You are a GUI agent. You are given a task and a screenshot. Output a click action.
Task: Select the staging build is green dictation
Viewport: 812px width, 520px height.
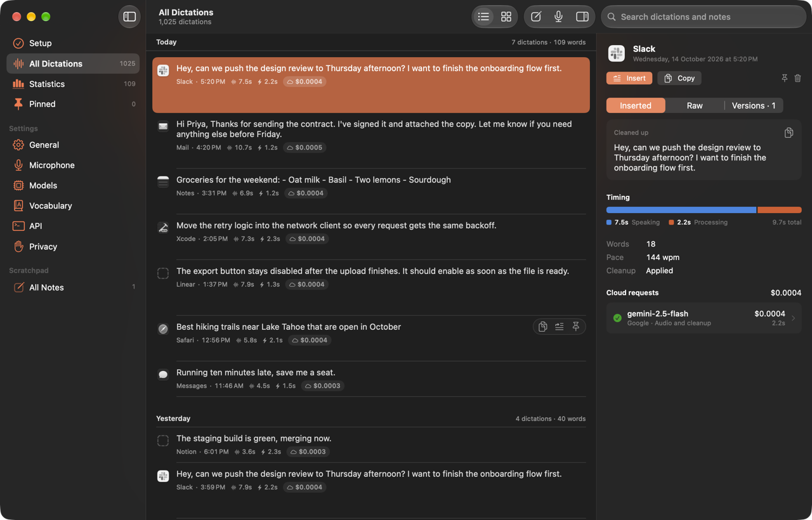(x=370, y=445)
